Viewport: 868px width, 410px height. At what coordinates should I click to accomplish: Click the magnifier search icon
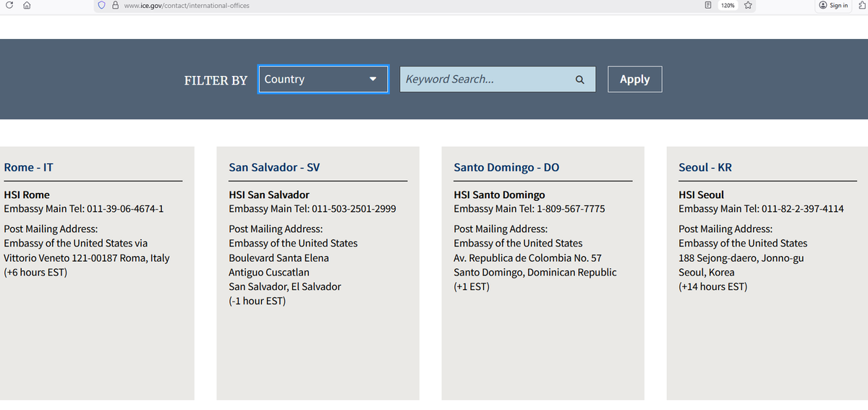point(579,80)
